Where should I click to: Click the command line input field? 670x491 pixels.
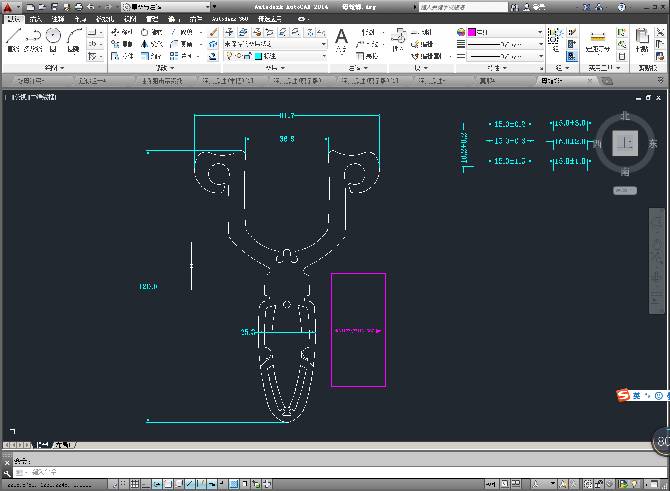tap(340, 472)
